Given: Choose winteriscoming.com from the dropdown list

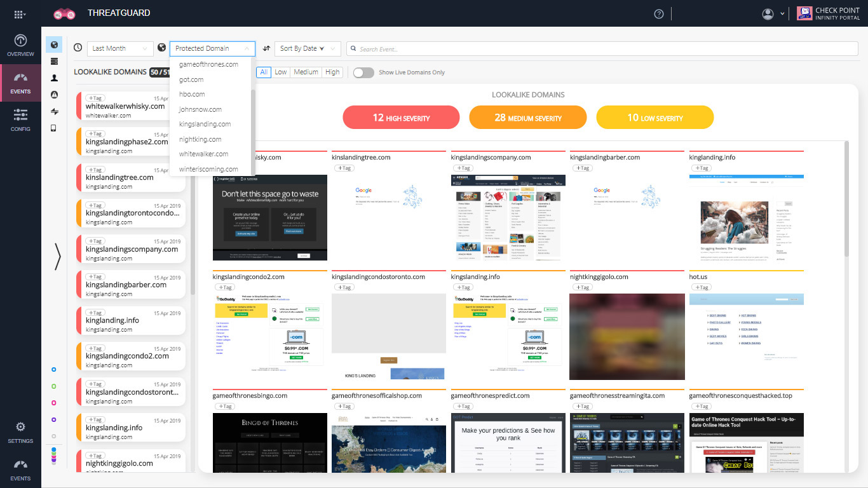Looking at the screenshot, I should click(x=208, y=169).
